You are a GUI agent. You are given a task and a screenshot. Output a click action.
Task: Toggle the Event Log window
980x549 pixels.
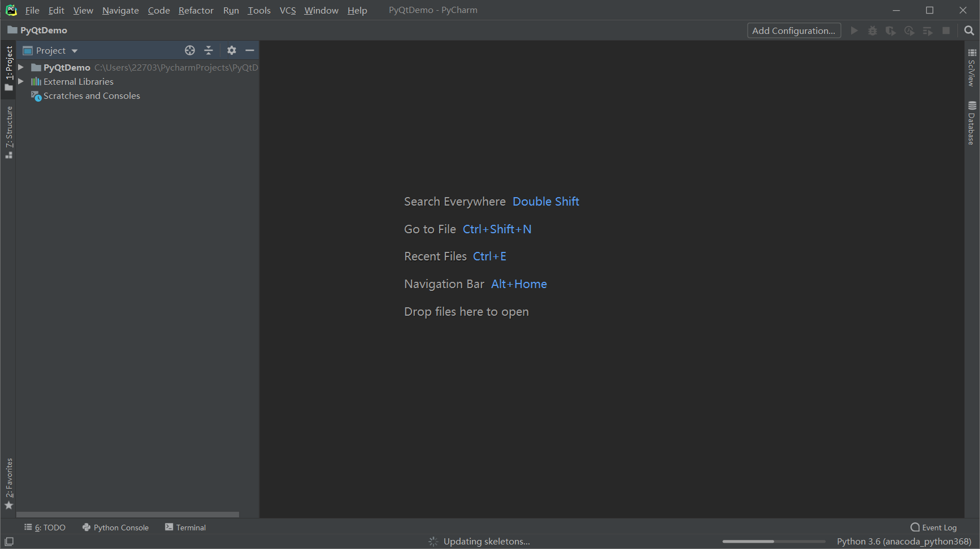(x=934, y=528)
